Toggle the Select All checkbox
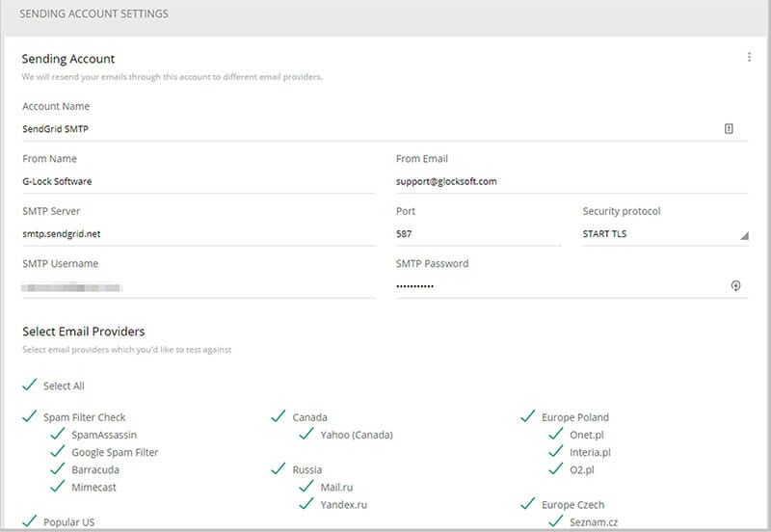 (x=30, y=385)
